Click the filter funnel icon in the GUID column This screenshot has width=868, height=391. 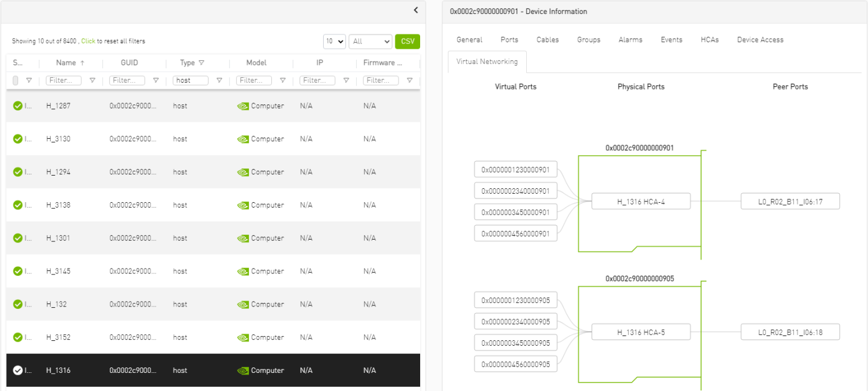click(156, 80)
